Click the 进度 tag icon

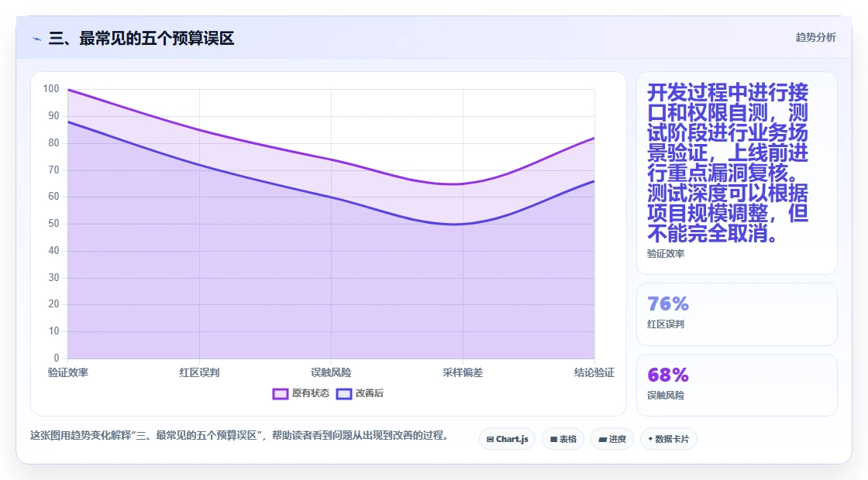[602, 439]
